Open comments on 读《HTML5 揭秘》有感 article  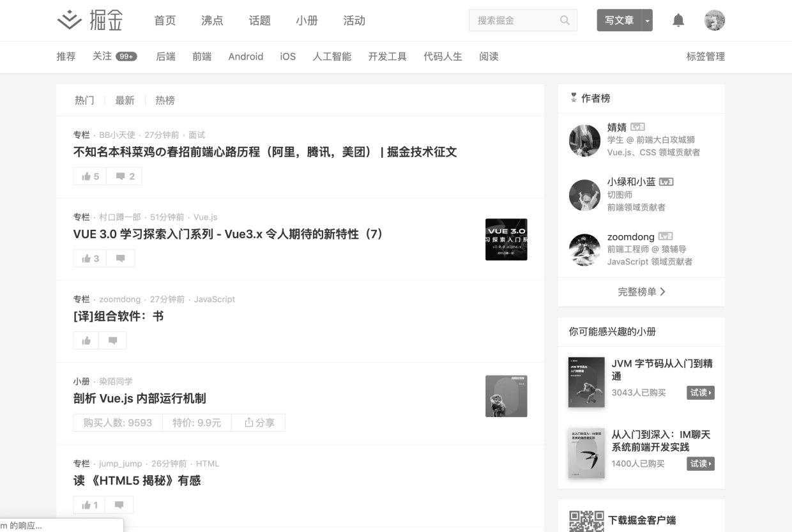[x=119, y=505]
